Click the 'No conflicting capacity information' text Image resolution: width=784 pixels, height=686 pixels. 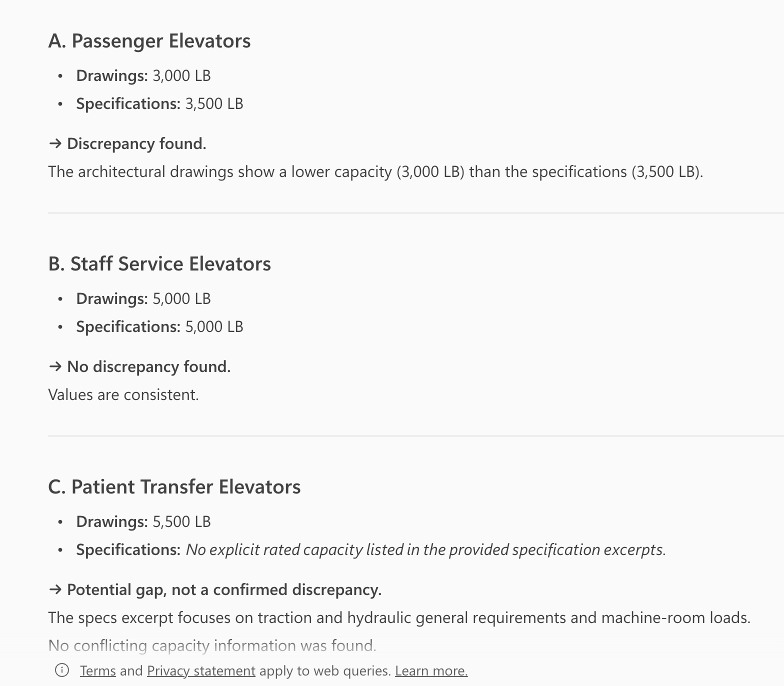212,645
